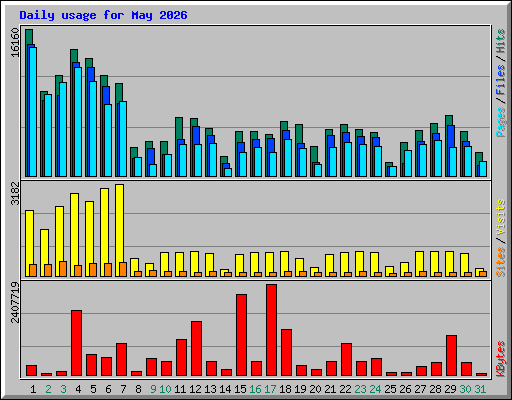Click the red KBytes bar for day 12
This screenshot has width=512, height=400.
pos(197,349)
